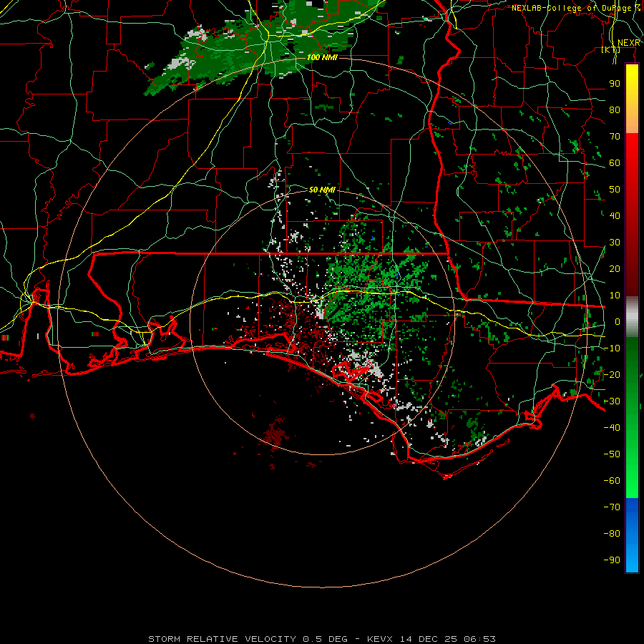Select the 60 value on velocity scale
Image resolution: width=644 pixels, height=644 pixels.
click(x=615, y=163)
